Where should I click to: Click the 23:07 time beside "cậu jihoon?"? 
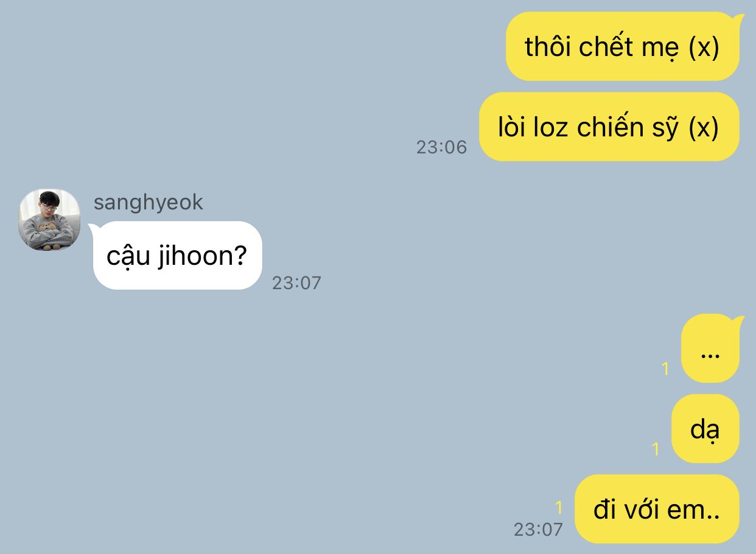[296, 283]
